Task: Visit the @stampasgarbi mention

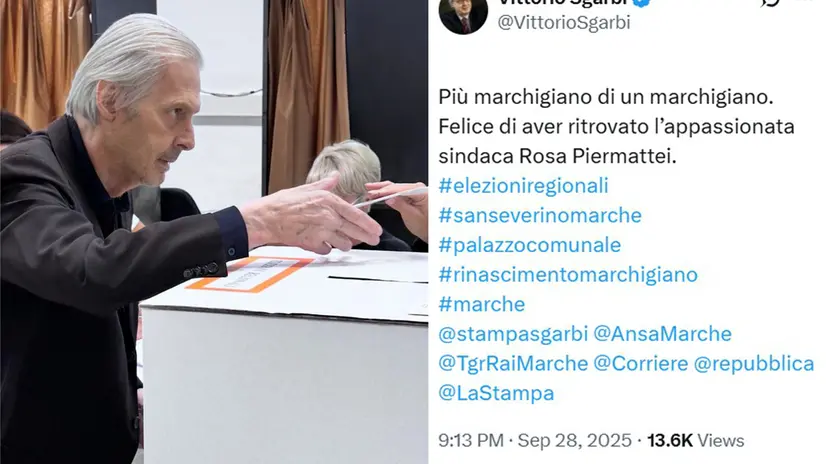Action: tap(513, 334)
